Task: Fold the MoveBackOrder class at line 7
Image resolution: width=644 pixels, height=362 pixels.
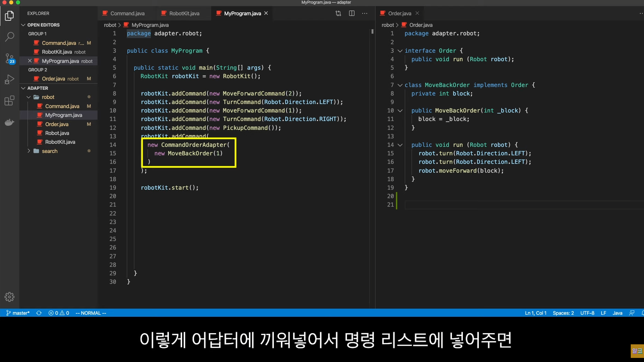Action: tap(400, 85)
